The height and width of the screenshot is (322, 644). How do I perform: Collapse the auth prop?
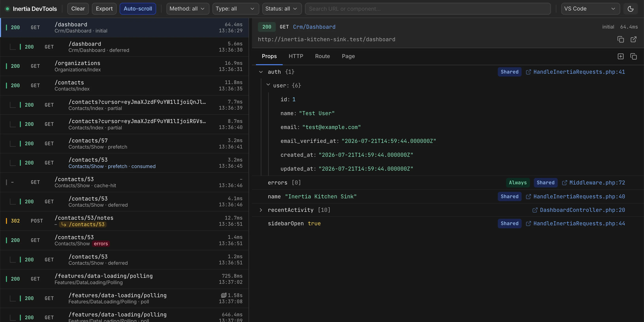(x=261, y=72)
